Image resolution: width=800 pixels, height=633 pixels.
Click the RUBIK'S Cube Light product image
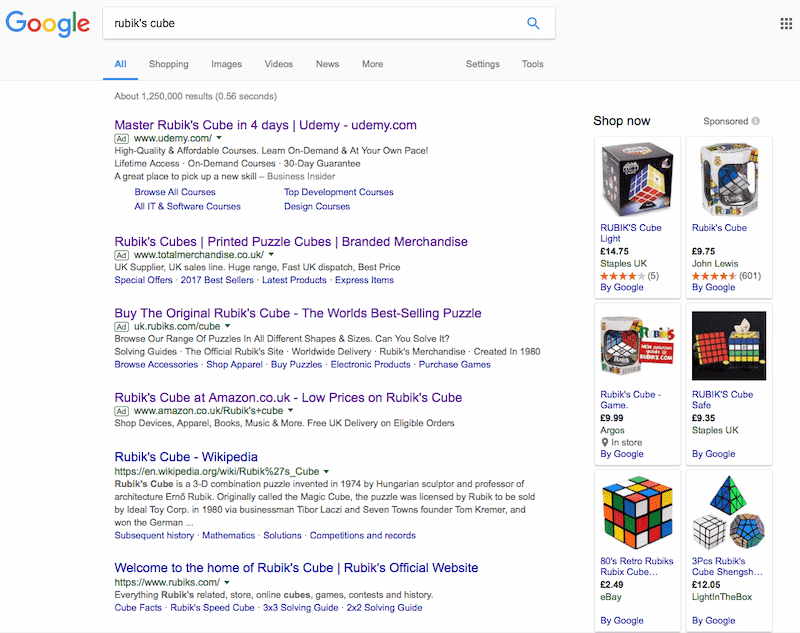click(637, 179)
